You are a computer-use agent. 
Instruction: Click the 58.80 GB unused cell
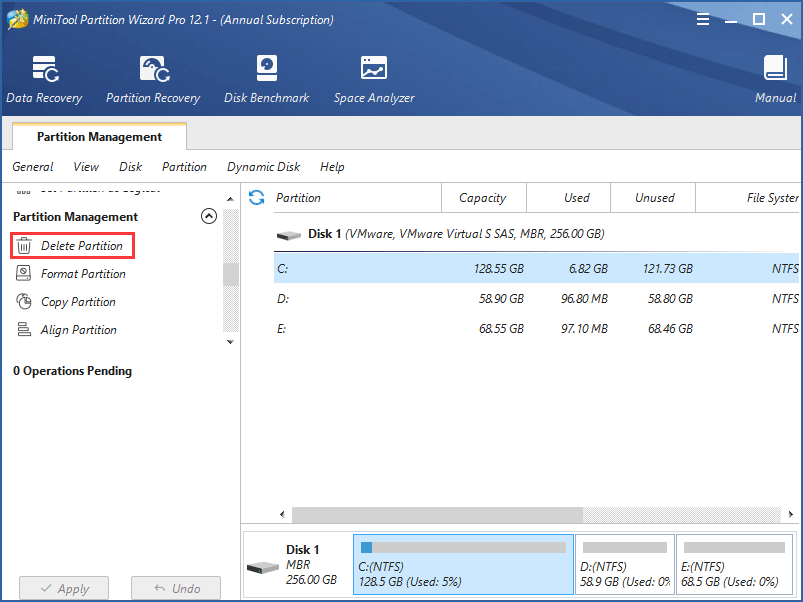pos(670,298)
